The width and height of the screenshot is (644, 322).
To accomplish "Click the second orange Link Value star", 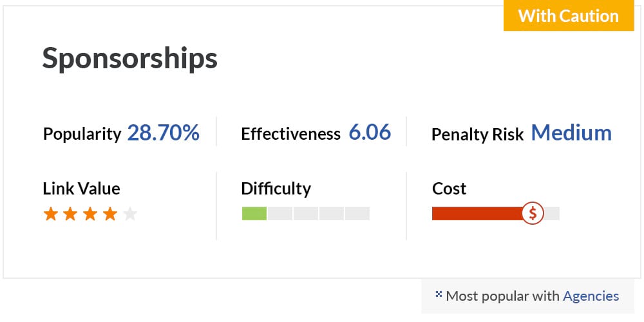I will (70, 214).
